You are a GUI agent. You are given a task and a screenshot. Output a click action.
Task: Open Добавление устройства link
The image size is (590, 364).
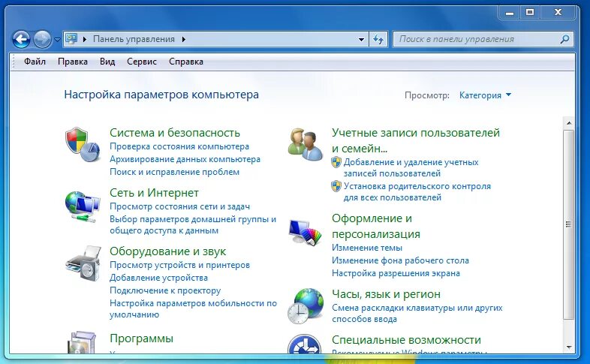[x=158, y=278]
